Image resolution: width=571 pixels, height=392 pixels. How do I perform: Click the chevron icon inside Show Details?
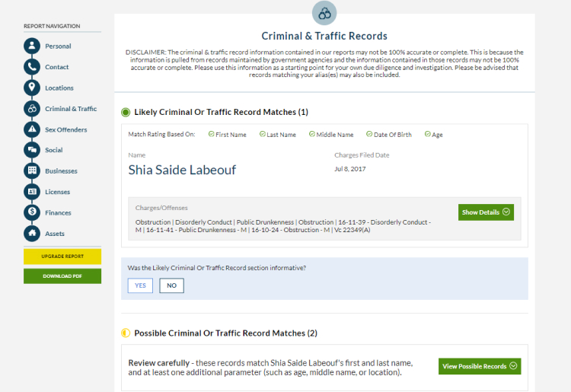(x=506, y=212)
